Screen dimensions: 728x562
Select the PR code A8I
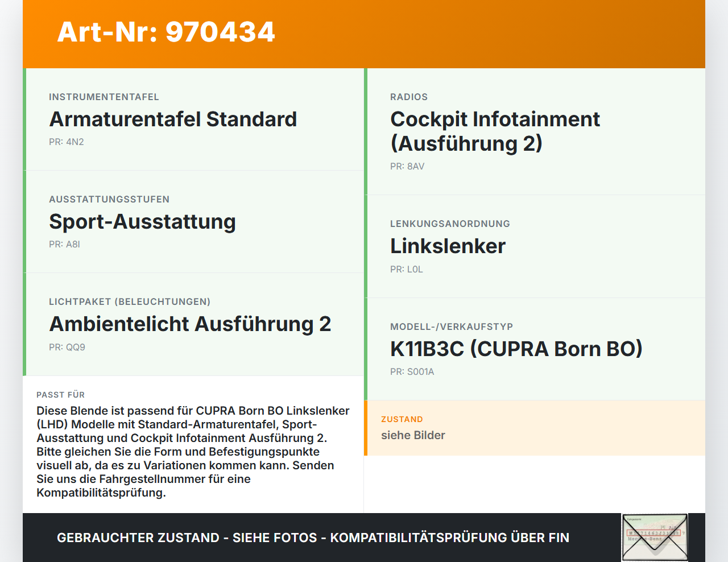(64, 244)
